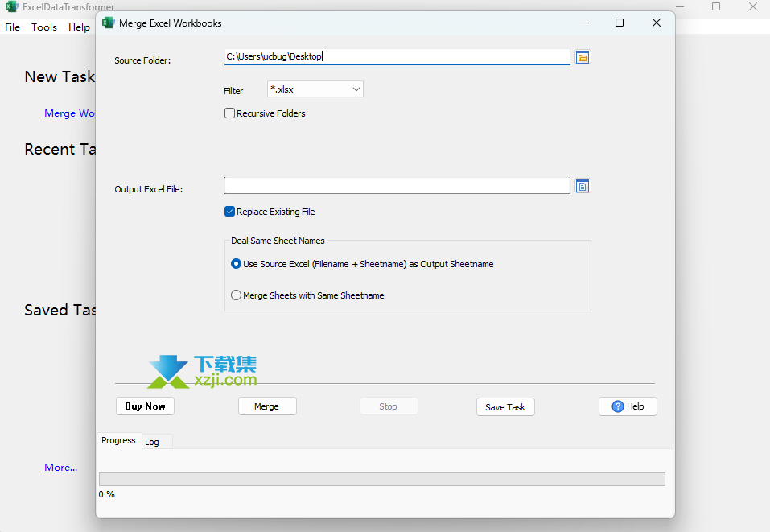Screen dimensions: 770x532
Task: Switch to the Log tab
Action: (152, 442)
